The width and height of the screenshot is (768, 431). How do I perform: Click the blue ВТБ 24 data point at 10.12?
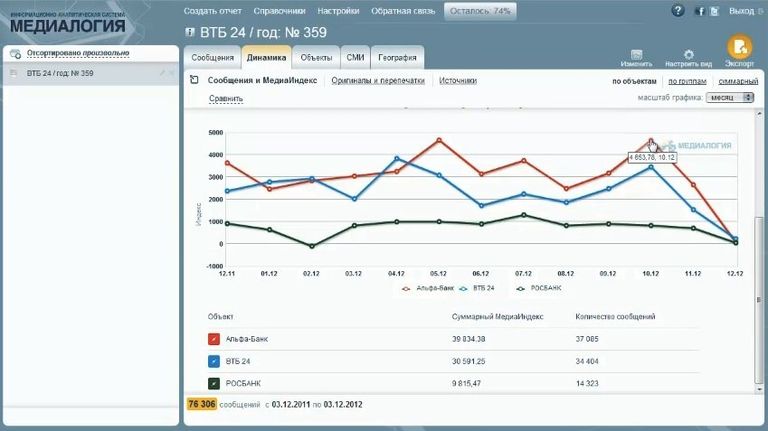tap(651, 168)
